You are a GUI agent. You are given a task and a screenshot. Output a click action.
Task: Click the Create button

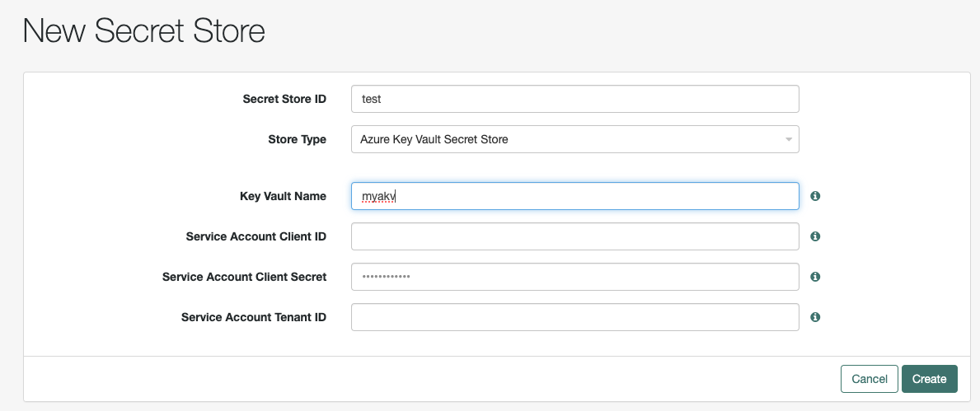click(929, 379)
